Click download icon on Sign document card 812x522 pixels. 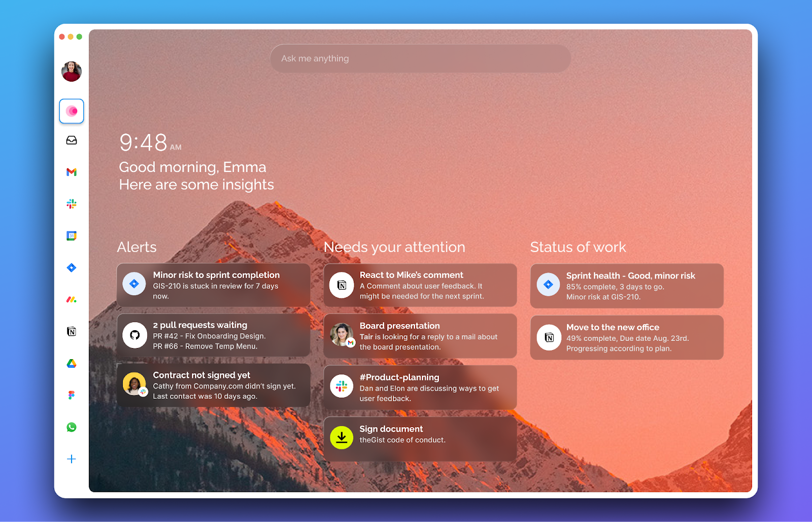(342, 437)
